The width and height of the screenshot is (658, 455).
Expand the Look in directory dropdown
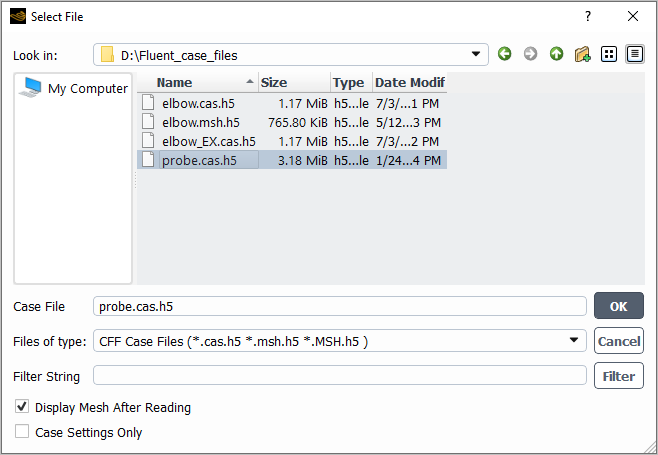point(476,54)
